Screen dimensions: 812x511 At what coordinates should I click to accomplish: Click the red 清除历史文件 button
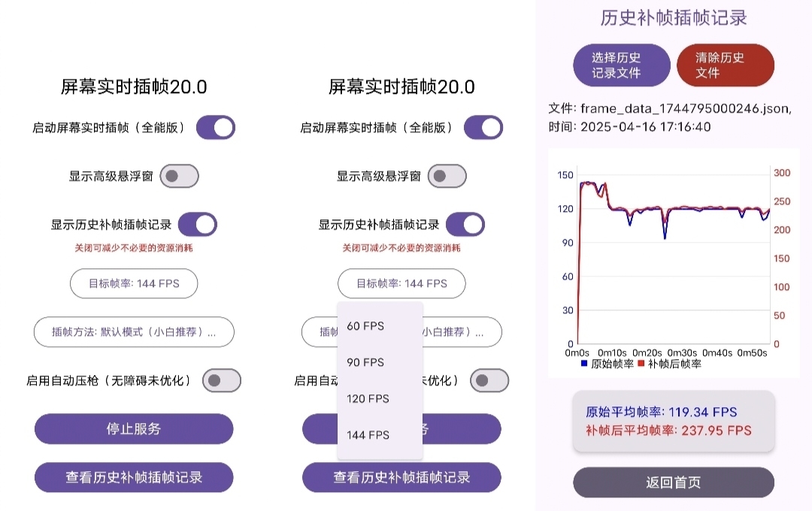[x=726, y=65]
